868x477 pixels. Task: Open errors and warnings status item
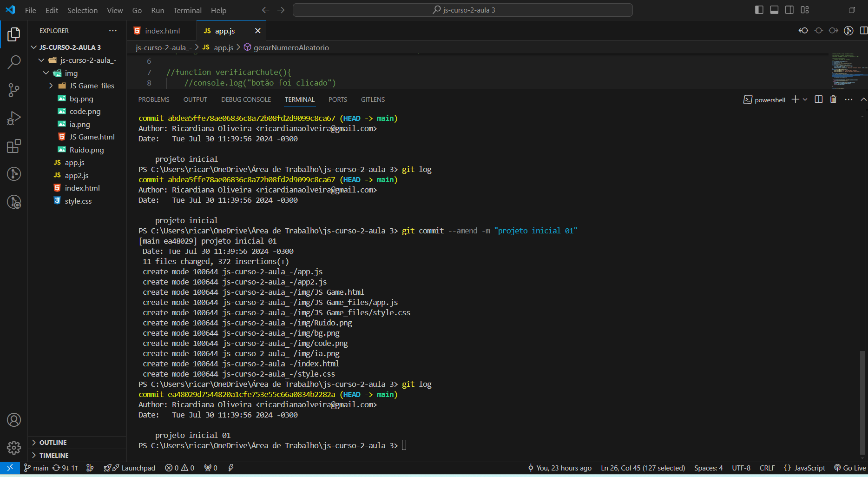pos(180,468)
